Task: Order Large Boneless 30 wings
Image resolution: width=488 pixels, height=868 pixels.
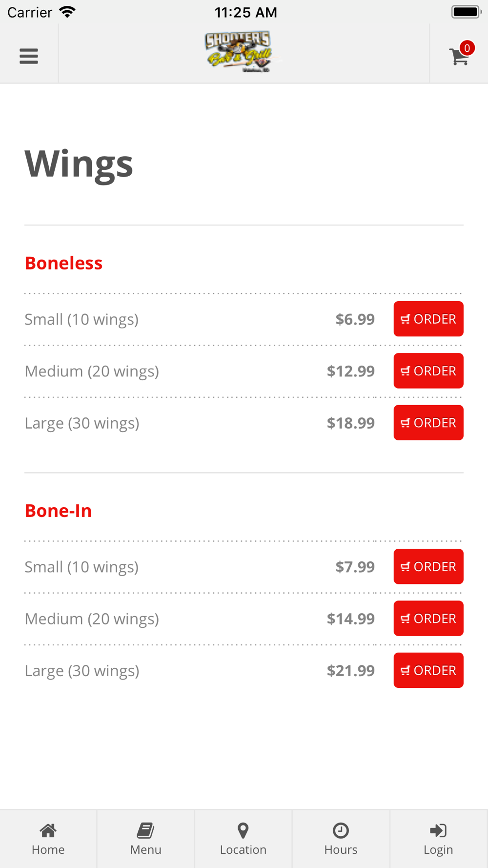Action: coord(428,423)
